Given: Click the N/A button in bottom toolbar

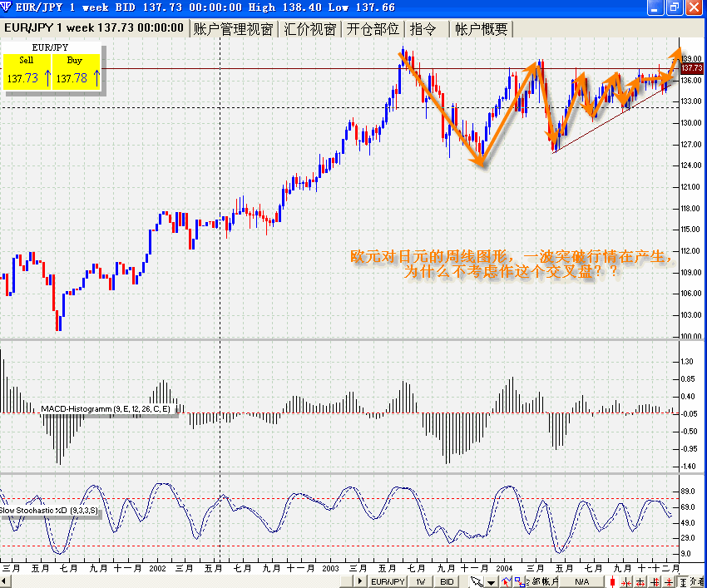Looking at the screenshot, I should tap(581, 581).
